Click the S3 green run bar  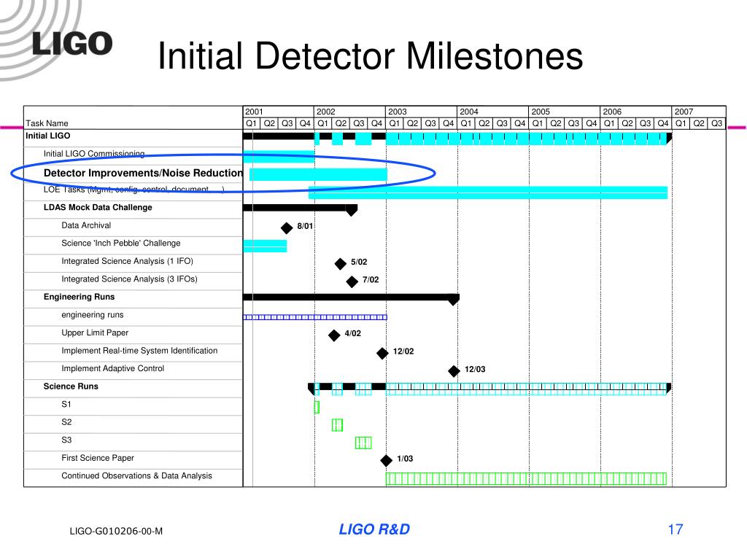pos(363,443)
